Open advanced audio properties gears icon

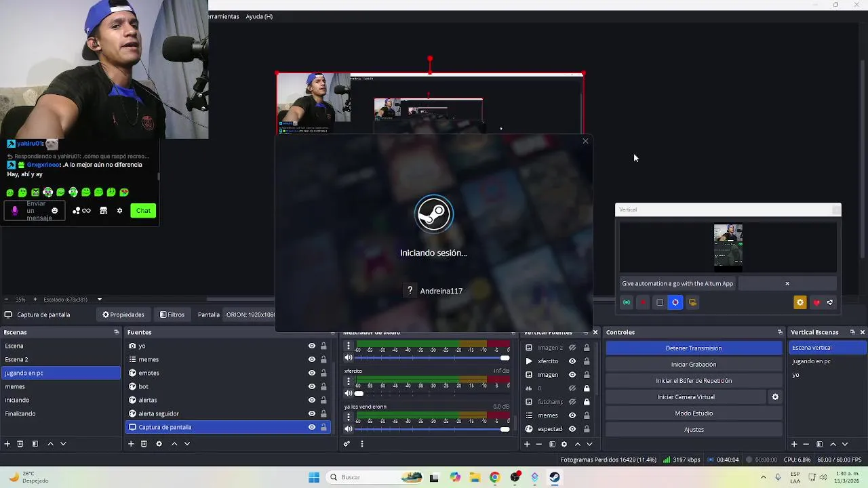pos(347,444)
